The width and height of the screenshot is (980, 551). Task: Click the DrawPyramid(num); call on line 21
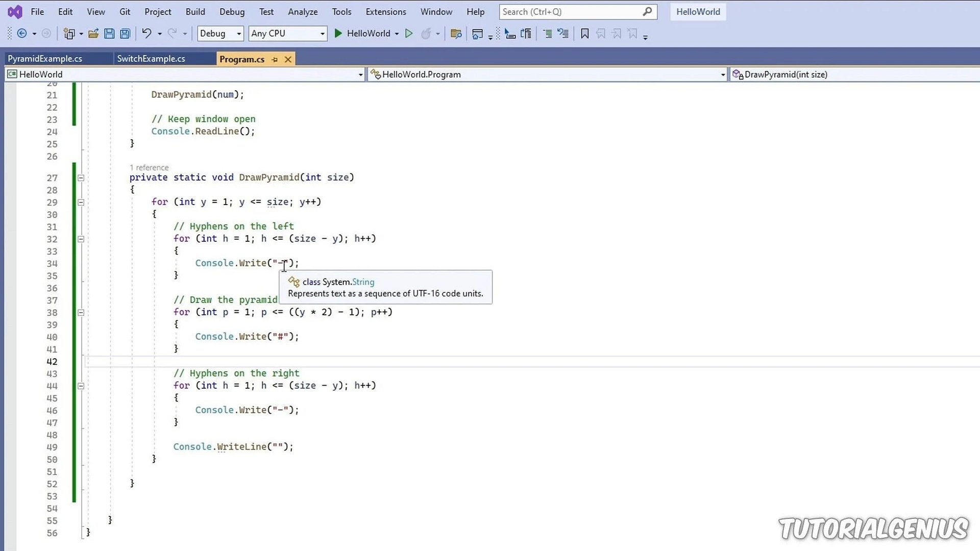[198, 95]
